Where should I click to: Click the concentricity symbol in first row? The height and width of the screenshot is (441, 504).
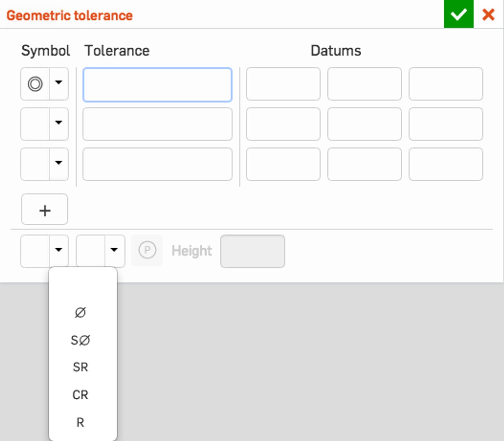pyautogui.click(x=35, y=84)
